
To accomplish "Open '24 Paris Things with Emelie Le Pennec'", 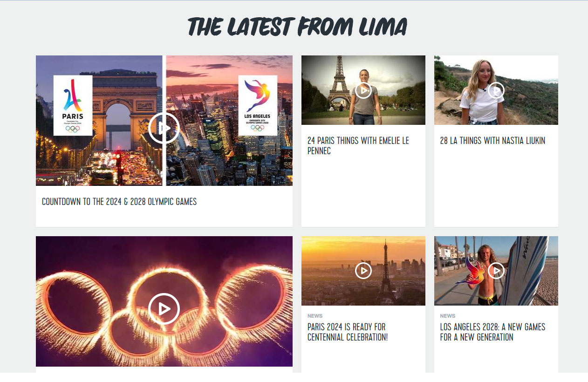I will [358, 145].
